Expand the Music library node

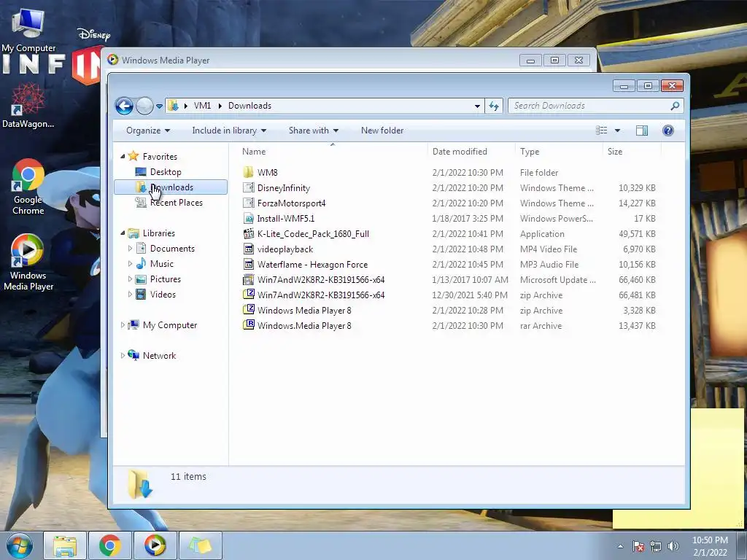click(130, 264)
